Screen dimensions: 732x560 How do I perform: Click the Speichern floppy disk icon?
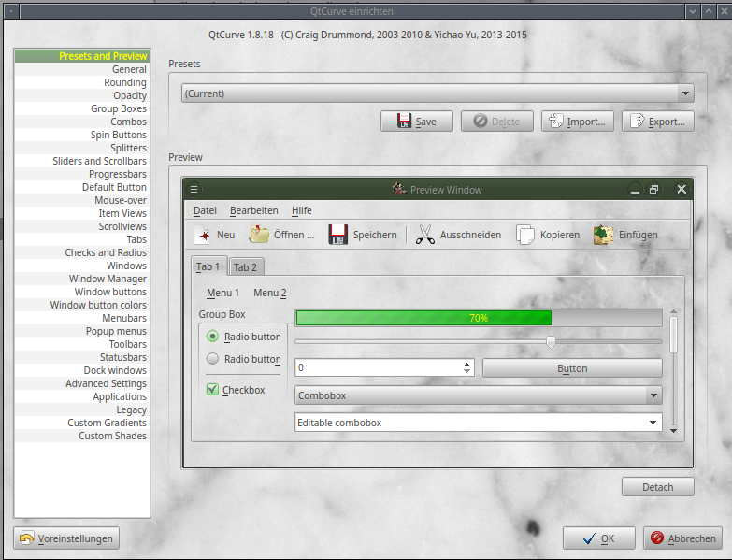coord(338,235)
